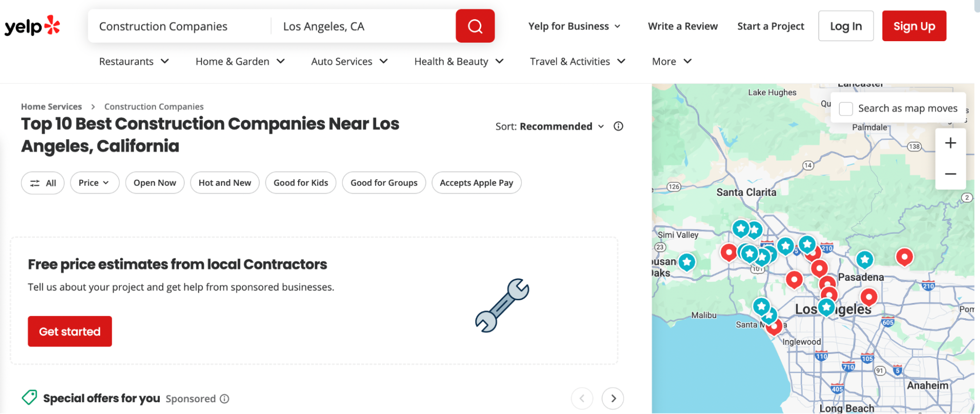
Task: Expand the Auto Services menu
Action: [x=349, y=61]
